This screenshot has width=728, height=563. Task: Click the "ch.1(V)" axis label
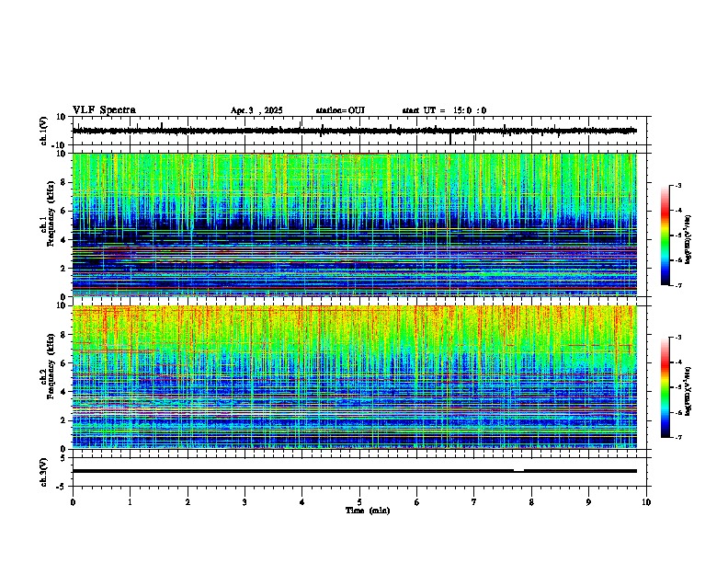point(44,131)
